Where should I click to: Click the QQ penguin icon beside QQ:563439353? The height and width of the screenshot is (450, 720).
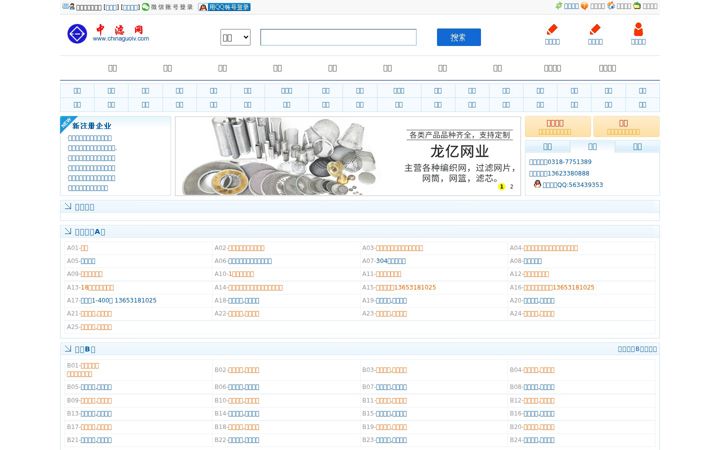[538, 184]
